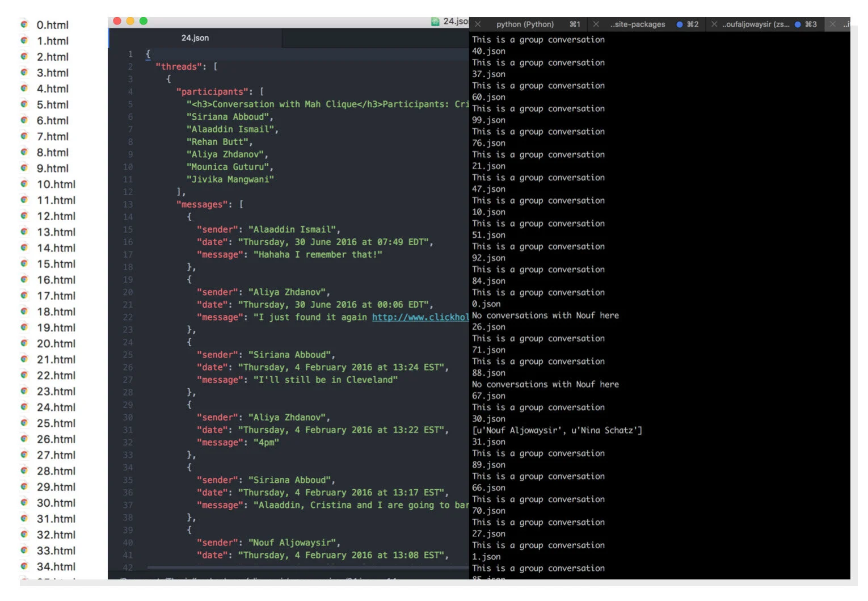Viewport: 868px width, 601px height.
Task: Click line number 13 in editor gutter
Action: pyautogui.click(x=128, y=204)
